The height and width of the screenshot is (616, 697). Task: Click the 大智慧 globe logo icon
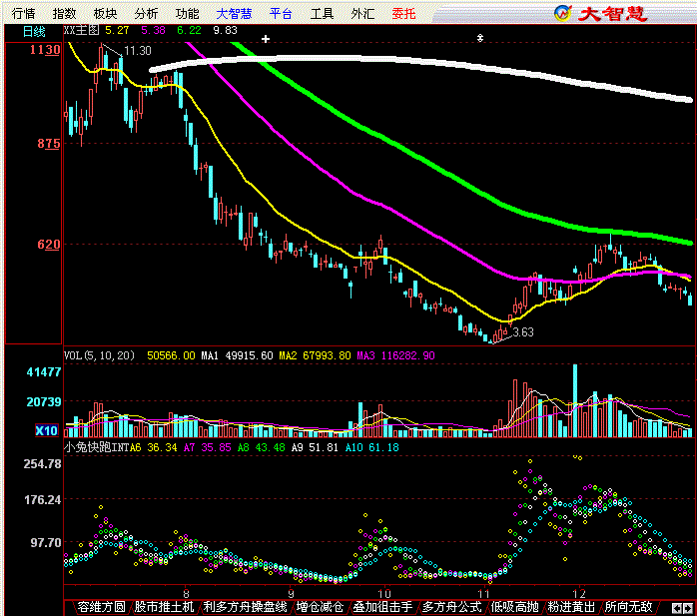[563, 13]
